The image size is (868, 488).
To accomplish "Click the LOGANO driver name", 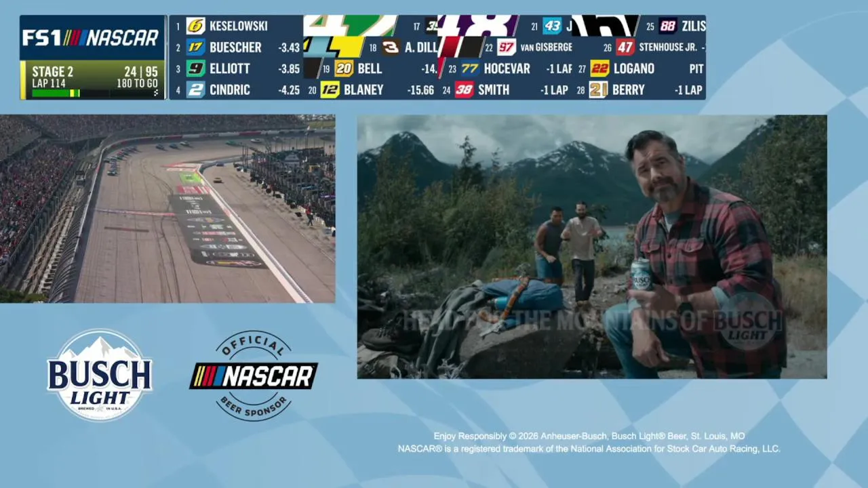I will [x=633, y=68].
